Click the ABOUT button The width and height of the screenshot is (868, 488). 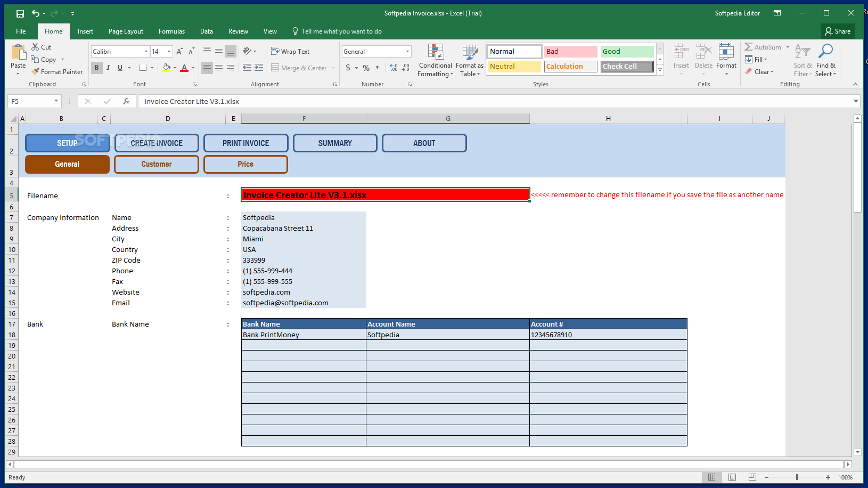point(424,143)
